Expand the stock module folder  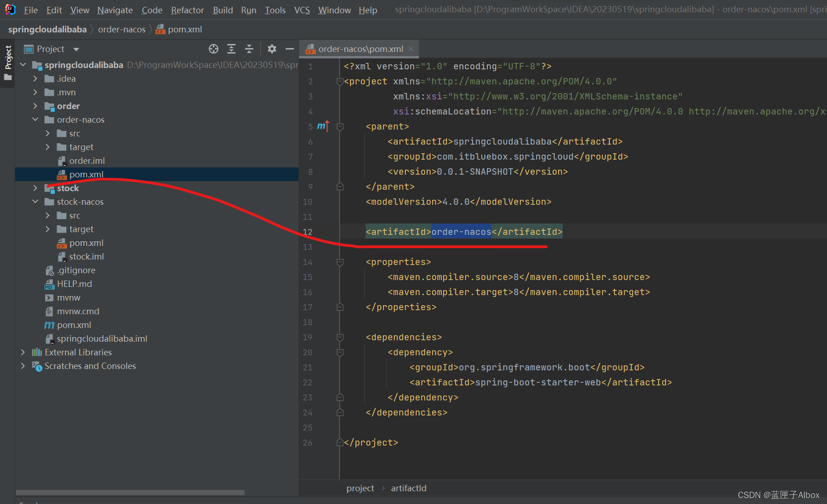(35, 188)
